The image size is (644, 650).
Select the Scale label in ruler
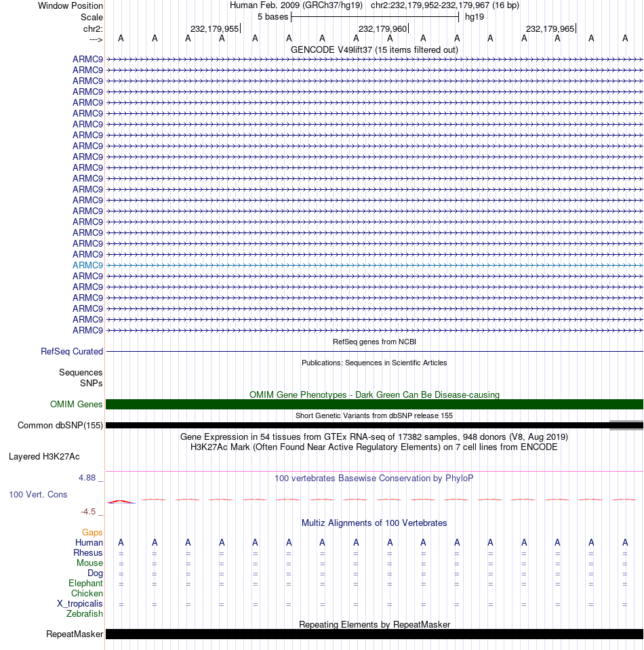point(92,18)
